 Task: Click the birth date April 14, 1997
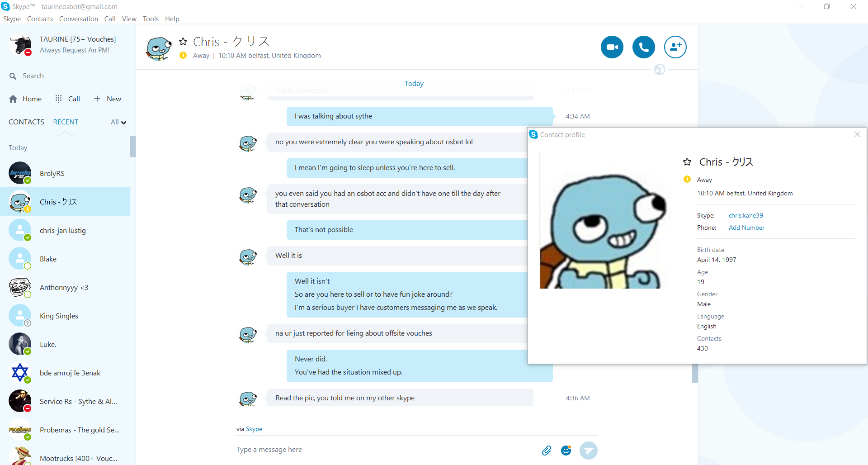717,260
